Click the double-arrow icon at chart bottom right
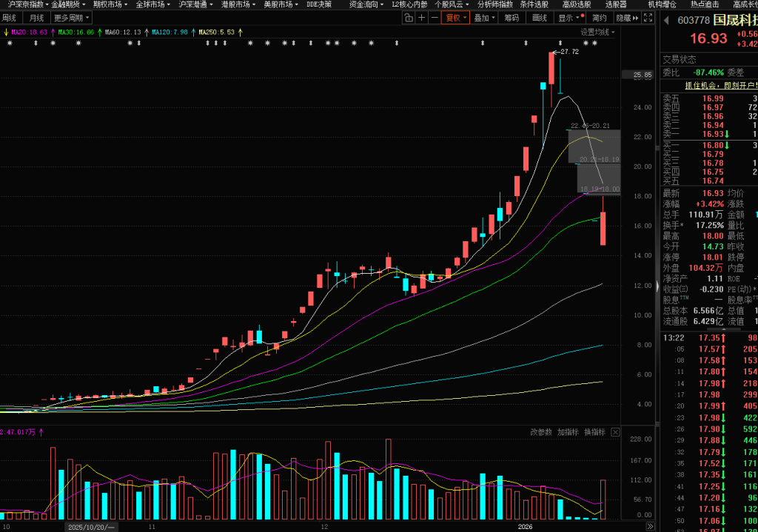Image resolution: width=758 pixels, height=532 pixels. [x=650, y=526]
